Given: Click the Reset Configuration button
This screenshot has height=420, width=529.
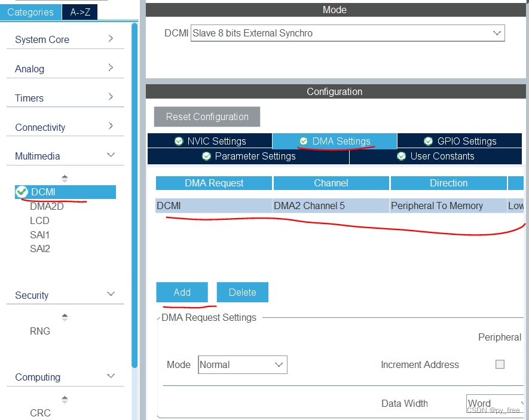Looking at the screenshot, I should pos(207,117).
